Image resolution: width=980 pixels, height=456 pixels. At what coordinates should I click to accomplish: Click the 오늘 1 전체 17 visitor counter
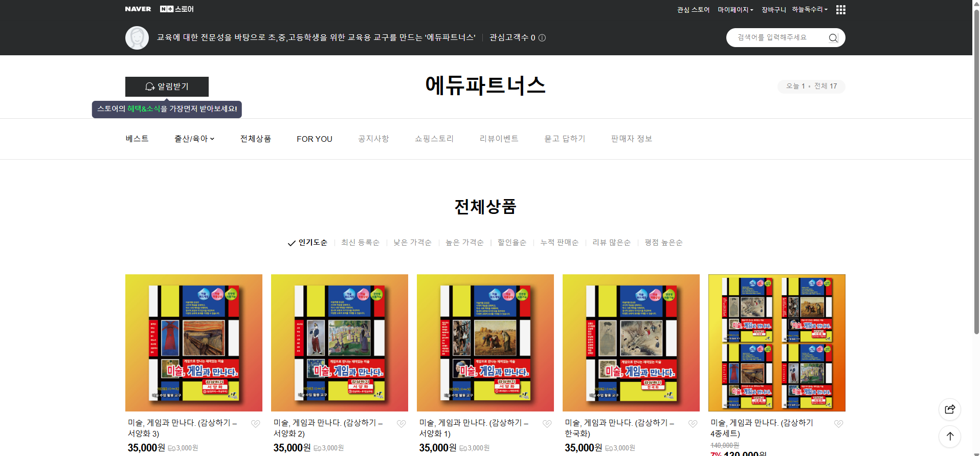click(812, 86)
